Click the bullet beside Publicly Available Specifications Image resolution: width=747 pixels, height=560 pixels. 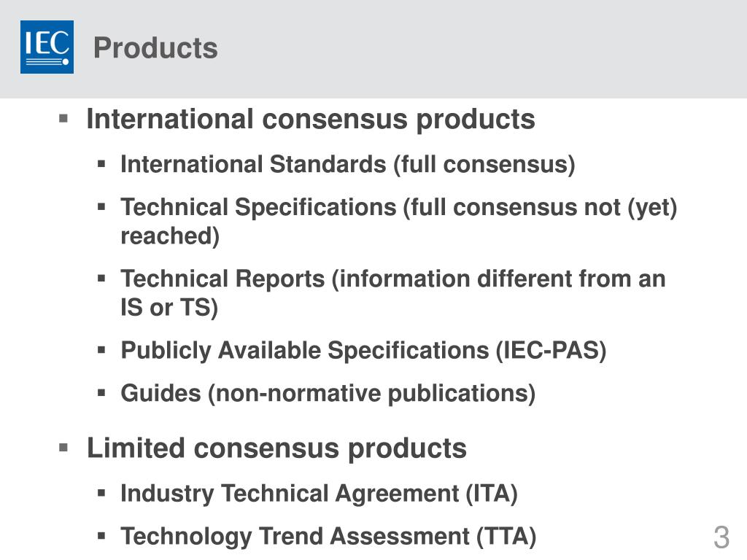101,350
